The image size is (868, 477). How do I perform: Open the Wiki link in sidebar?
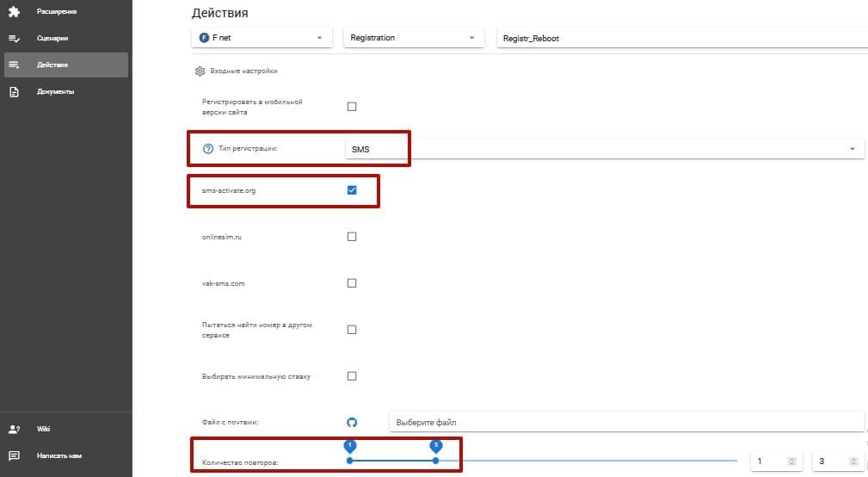(x=43, y=429)
